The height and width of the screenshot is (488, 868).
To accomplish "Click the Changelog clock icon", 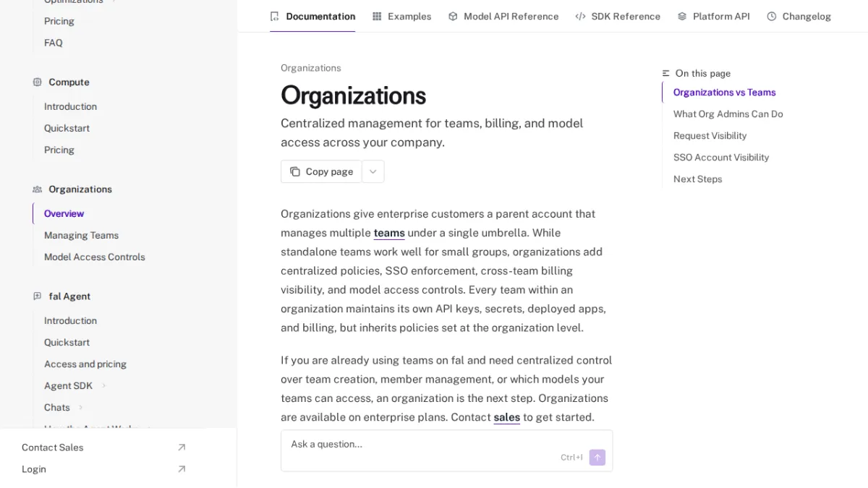I will coord(772,16).
